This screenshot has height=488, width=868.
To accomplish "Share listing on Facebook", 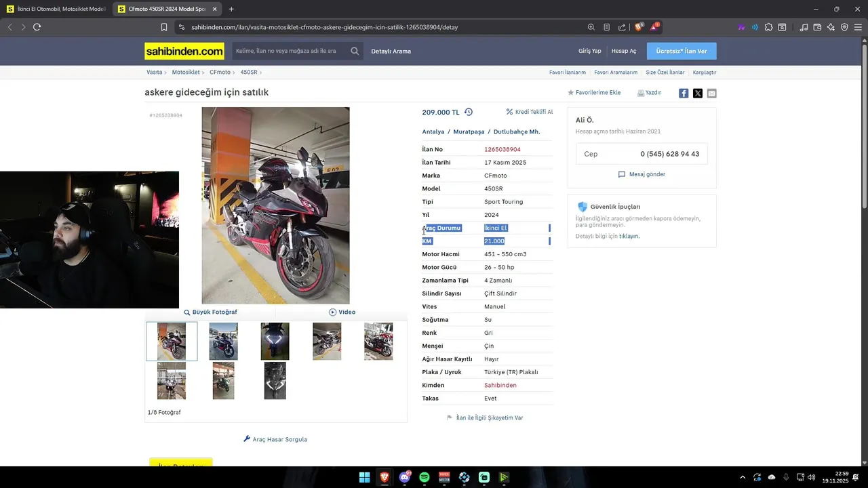I will tap(684, 94).
